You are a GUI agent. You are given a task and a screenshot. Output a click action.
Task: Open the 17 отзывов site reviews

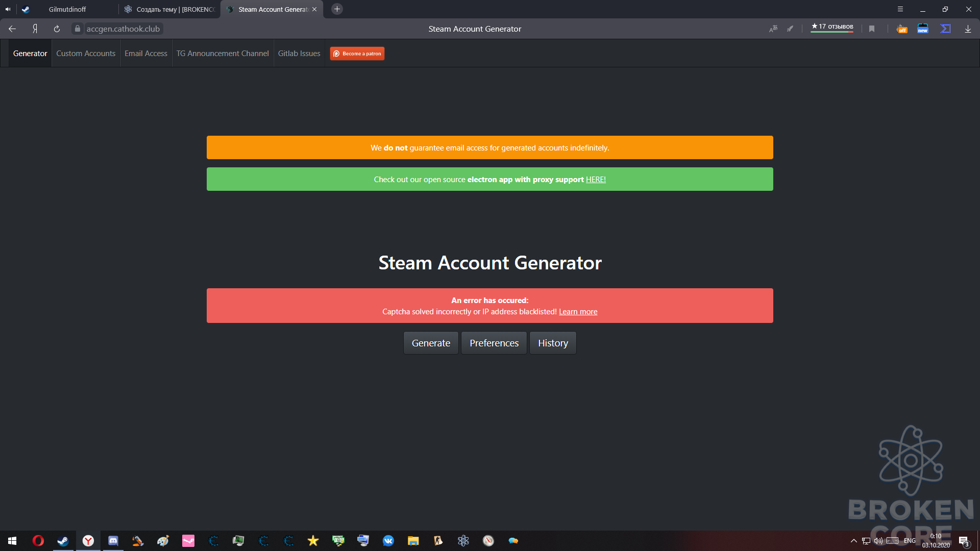click(832, 27)
